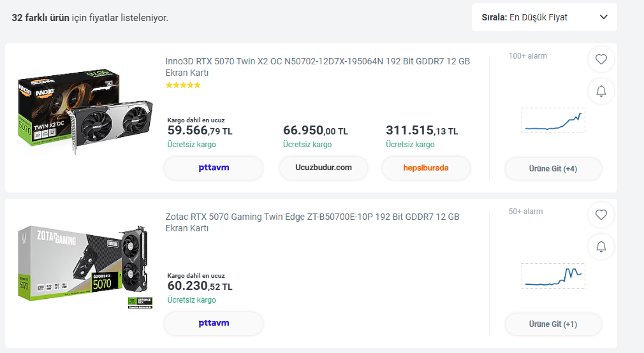644x353 pixels.
Task: Add the Inno3D RTX 5070 to favorites (heart icon)
Action: pos(601,59)
